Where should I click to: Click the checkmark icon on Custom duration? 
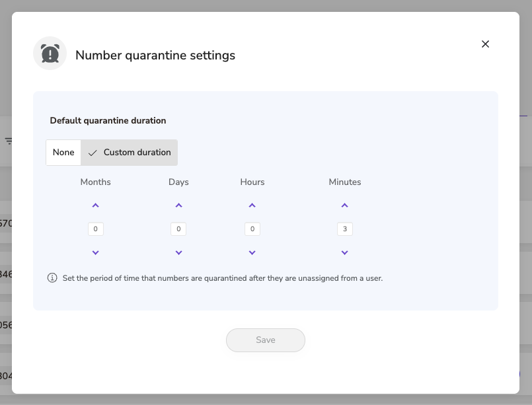(x=92, y=152)
